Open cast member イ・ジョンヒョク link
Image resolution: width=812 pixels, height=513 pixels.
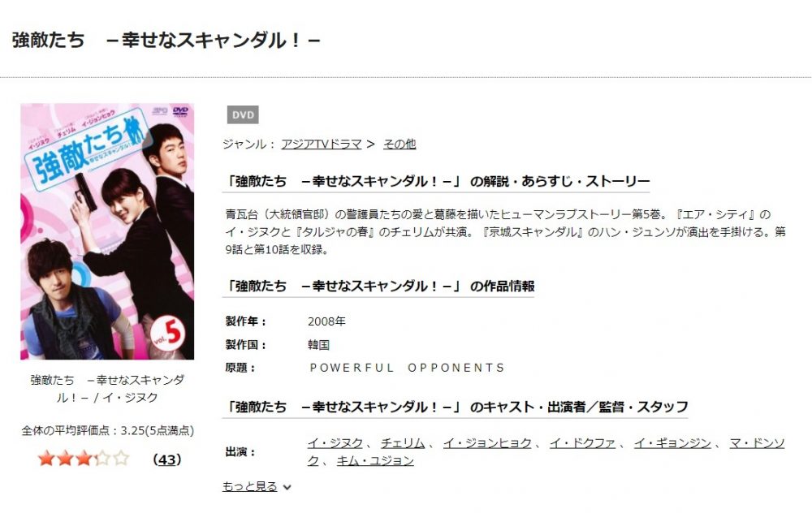point(487,443)
